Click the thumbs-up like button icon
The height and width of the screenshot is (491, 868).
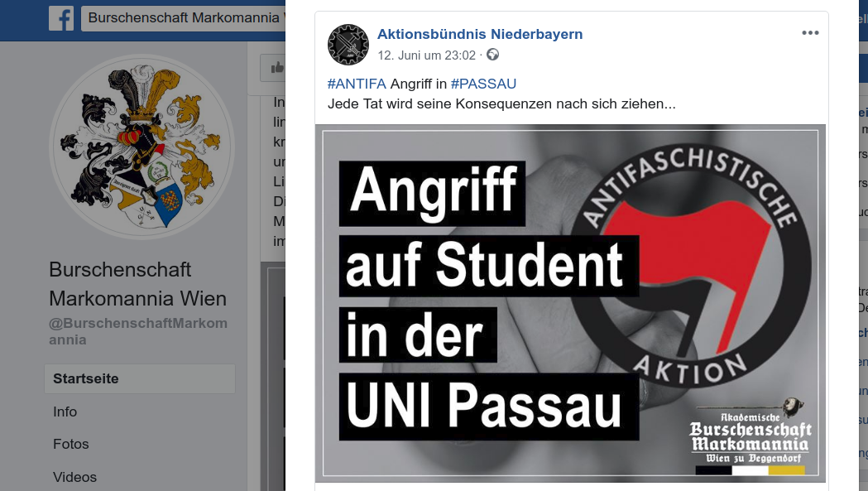pyautogui.click(x=277, y=68)
